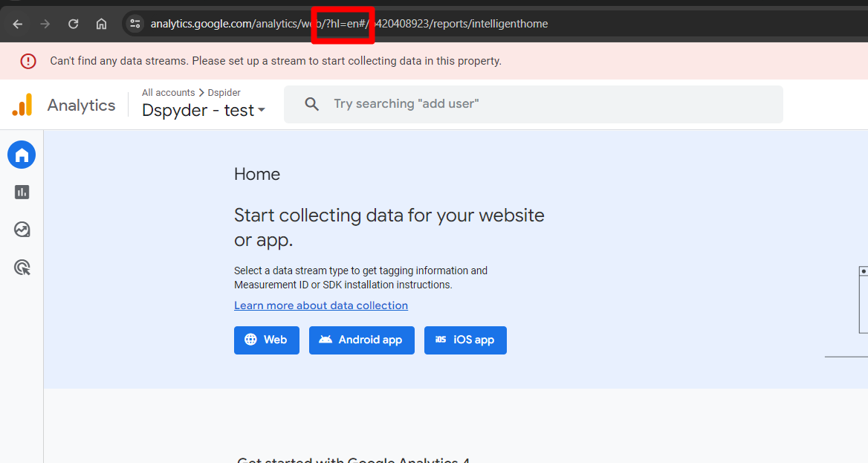Click the address bar URL text
868x463 pixels.
(349, 24)
